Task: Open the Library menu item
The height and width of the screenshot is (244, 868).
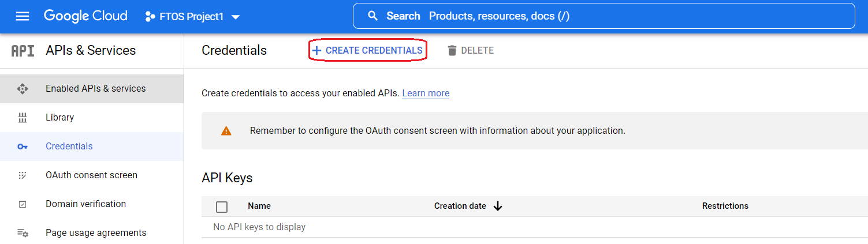Action: pos(60,118)
